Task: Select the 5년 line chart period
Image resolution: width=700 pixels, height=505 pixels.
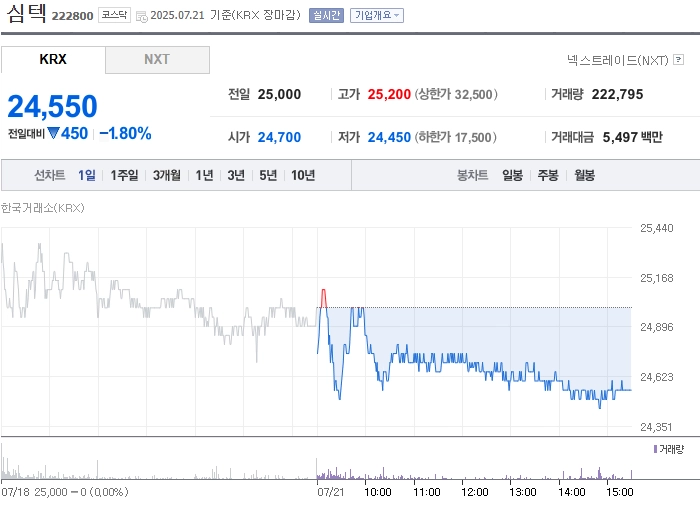Action: tap(268, 175)
